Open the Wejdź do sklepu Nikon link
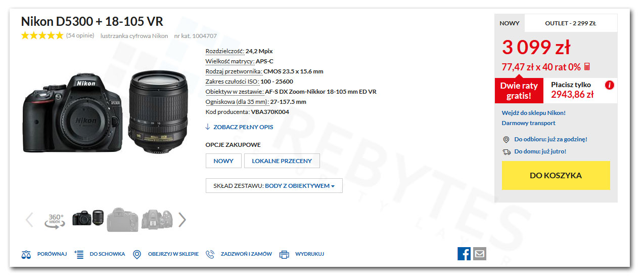644x277 pixels. pos(534,113)
